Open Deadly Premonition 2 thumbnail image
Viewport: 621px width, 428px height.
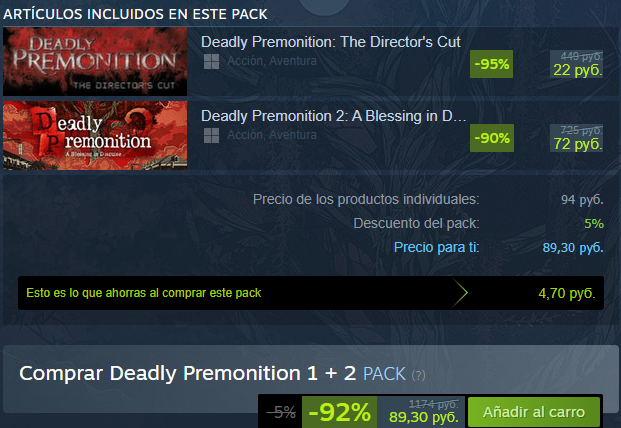click(x=95, y=135)
